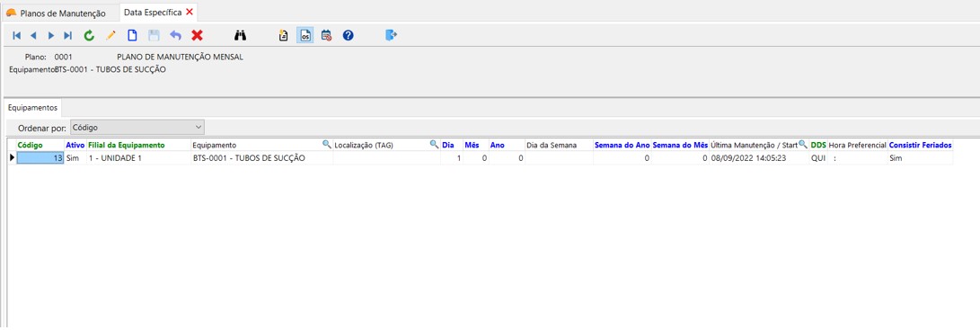Click the exit door icon
Viewport: 980px width, 330px height.
[392, 35]
